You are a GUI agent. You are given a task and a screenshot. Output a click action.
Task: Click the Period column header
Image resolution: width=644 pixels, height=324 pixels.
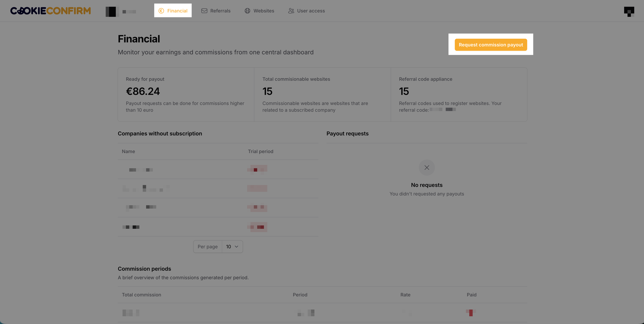pyautogui.click(x=300, y=295)
